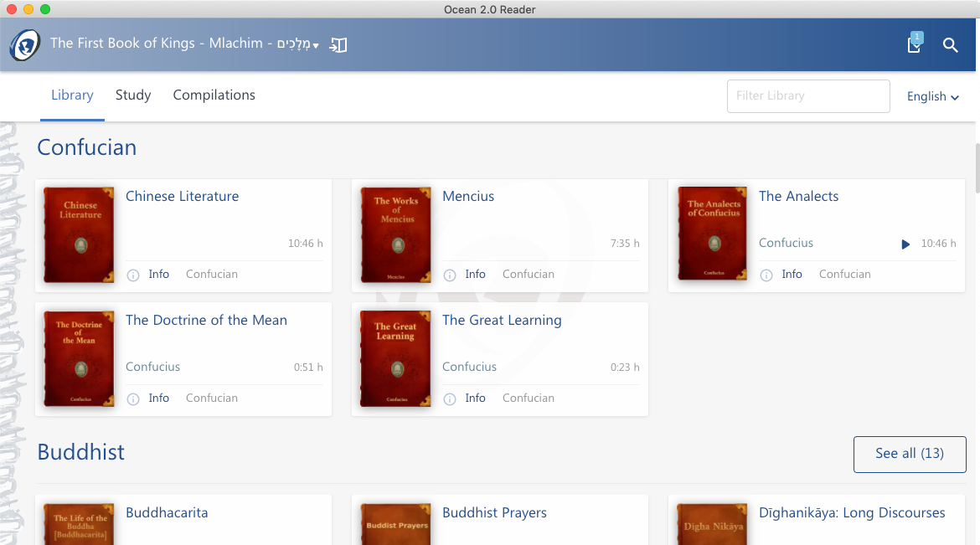This screenshot has height=545, width=980.
Task: Select the Digha Nikāya book cover
Action: tap(713, 524)
